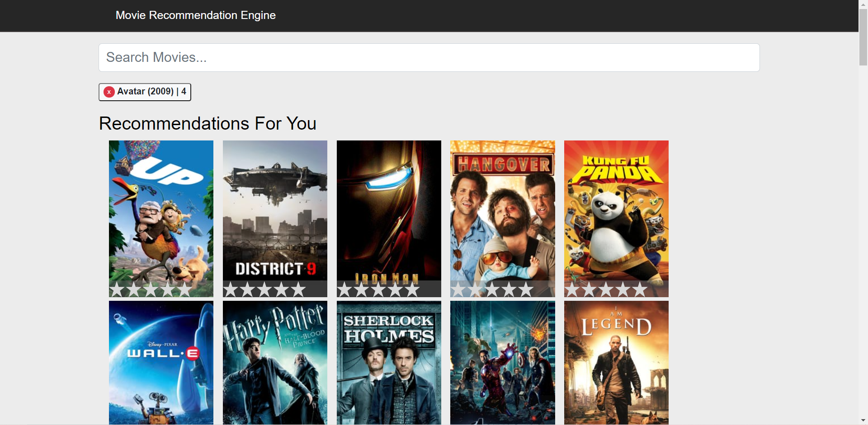Rate District 9 two stars
Viewport: 868px width, 425px height.
click(248, 289)
